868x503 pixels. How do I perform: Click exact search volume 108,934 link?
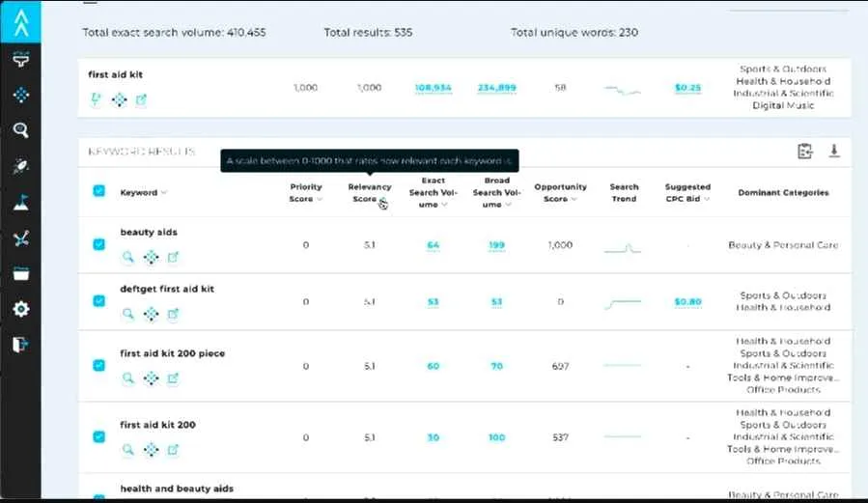[x=433, y=88]
